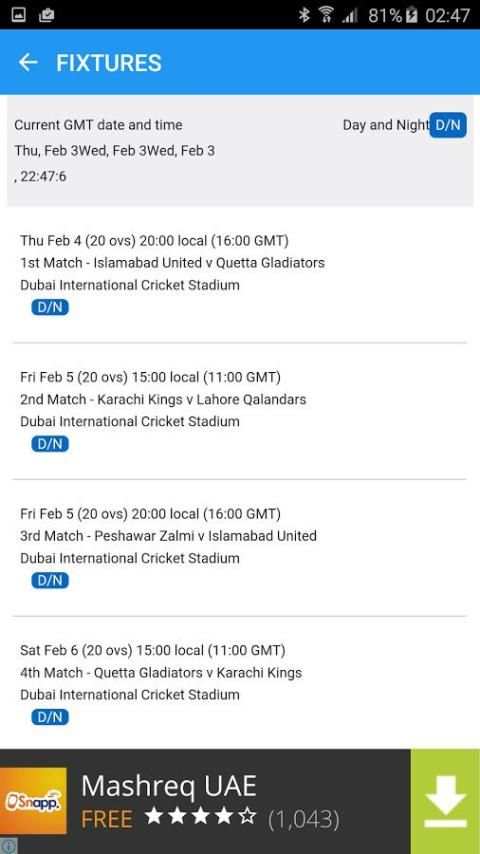Screen dimensions: 480x854
Task: Tap the D/N badge under 4th Match
Action: pos(50,717)
